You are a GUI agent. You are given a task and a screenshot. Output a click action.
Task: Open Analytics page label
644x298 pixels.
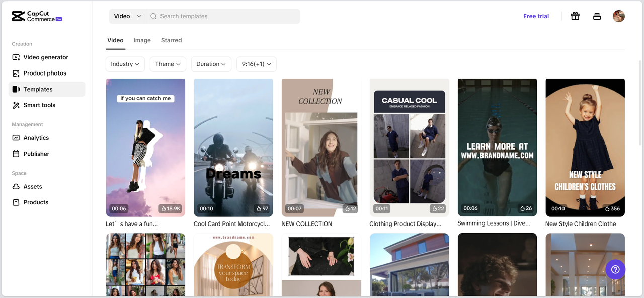36,138
